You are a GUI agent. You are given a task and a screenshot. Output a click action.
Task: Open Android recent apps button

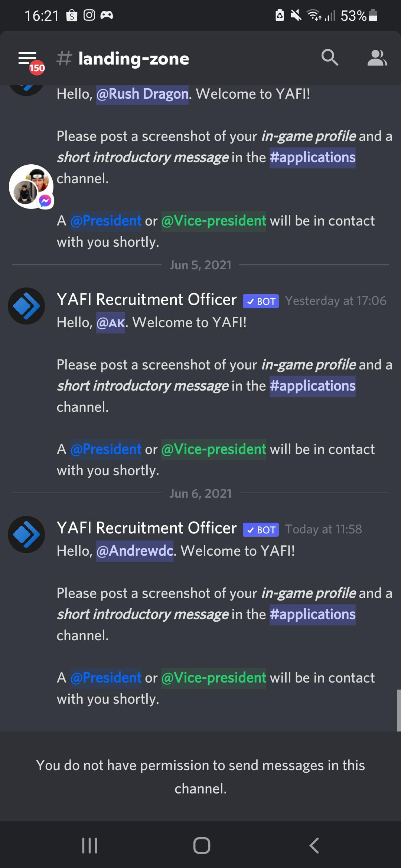click(x=89, y=845)
